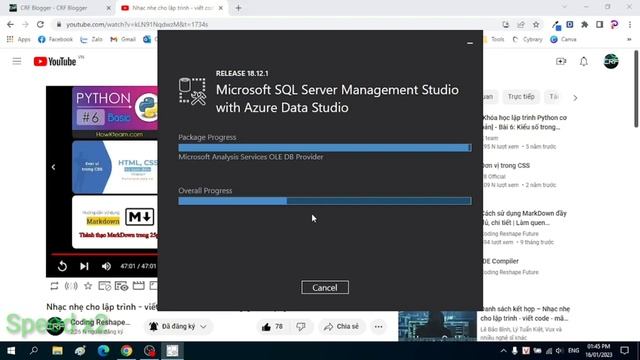Click the YouTube create video icon
Image resolution: width=640 pixels, height=360 pixels.
(561, 62)
